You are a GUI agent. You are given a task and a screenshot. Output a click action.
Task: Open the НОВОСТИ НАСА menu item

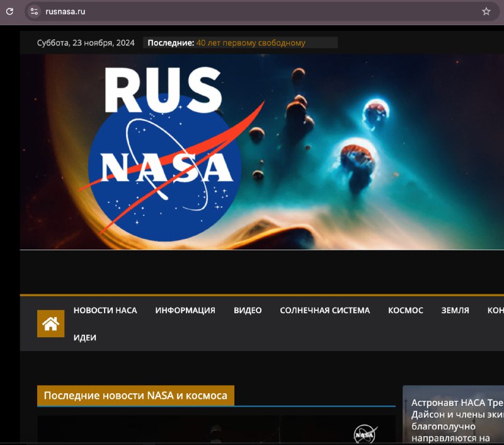coord(105,310)
